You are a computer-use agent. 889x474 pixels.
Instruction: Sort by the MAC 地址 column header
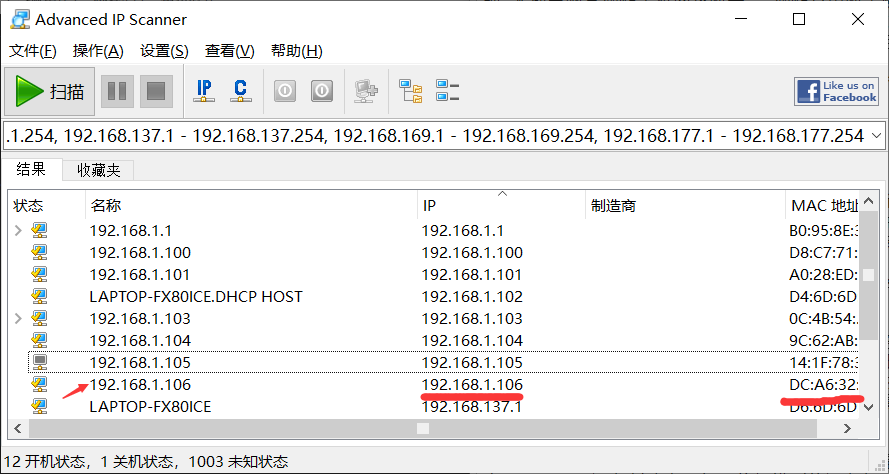click(x=823, y=205)
